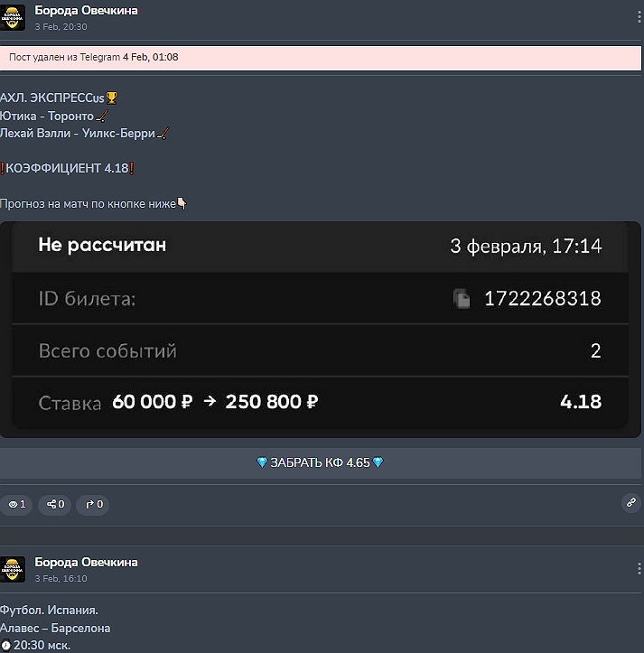Viewport: 644px width, 653px height.
Task: Click ticket ID number 1722268318
Action: click(x=543, y=299)
